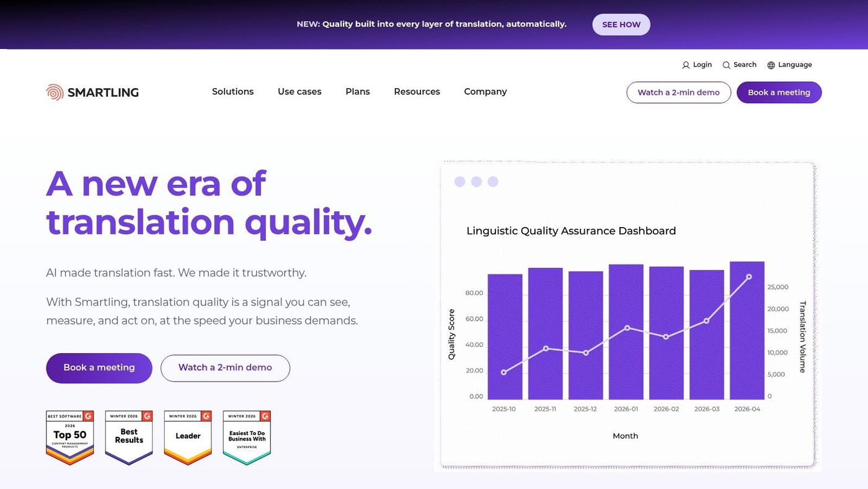Click the G2 Top 50 badge
Screen dimensions: 868x489
pos(70,438)
